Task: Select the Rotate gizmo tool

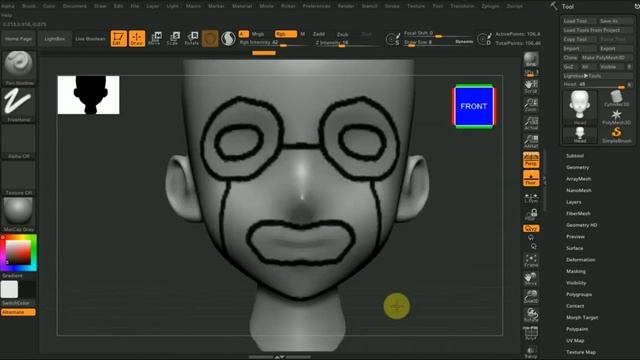Action: [x=191, y=38]
